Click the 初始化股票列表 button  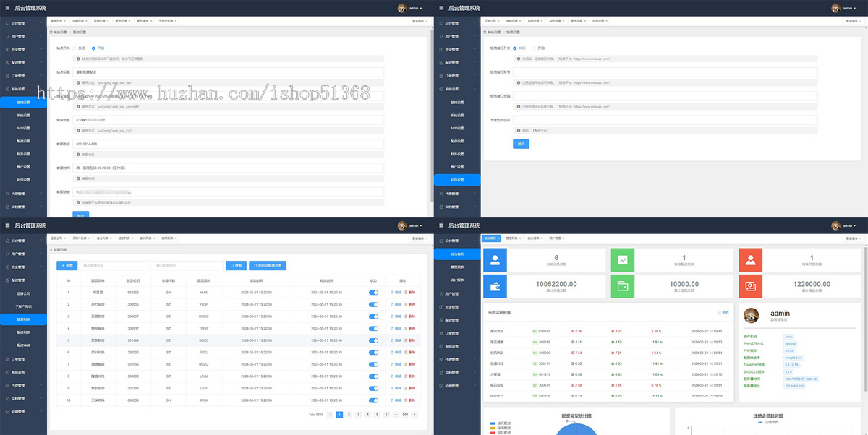tap(268, 266)
